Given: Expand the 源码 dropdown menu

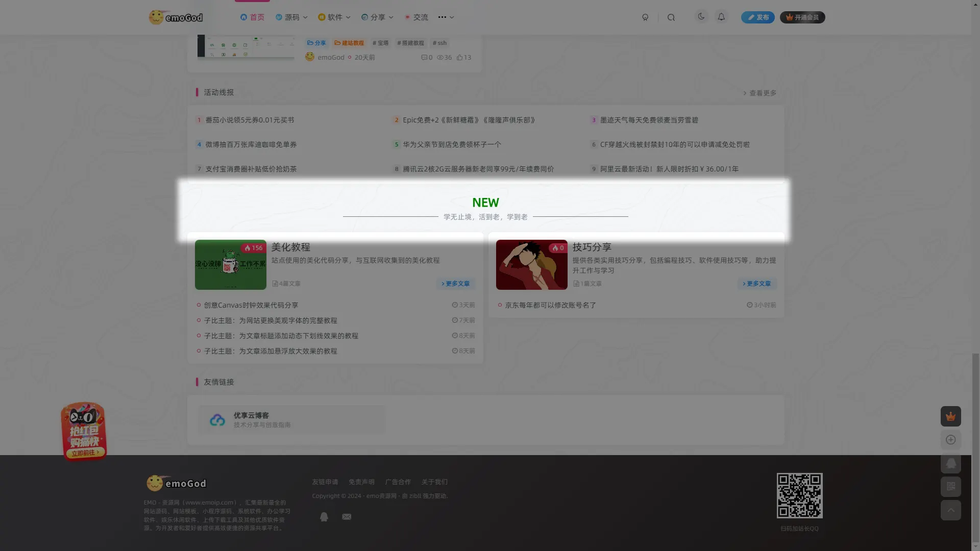Looking at the screenshot, I should point(291,17).
